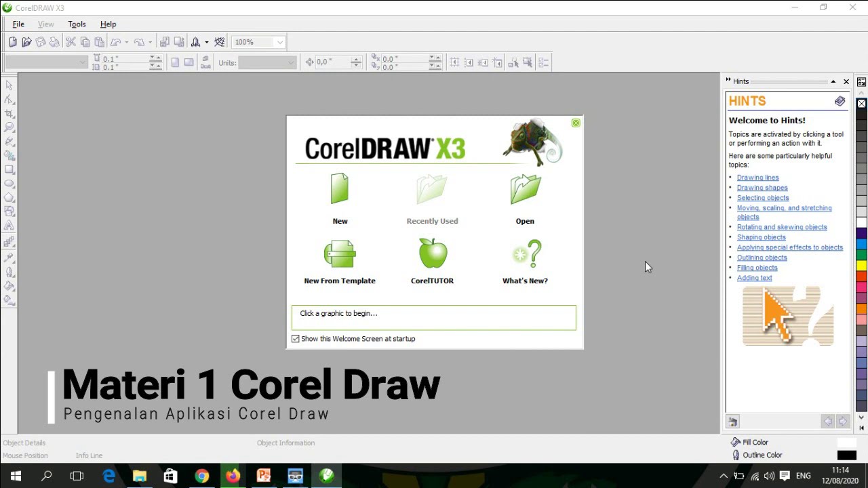Open Firefox from taskbar

[x=233, y=476]
